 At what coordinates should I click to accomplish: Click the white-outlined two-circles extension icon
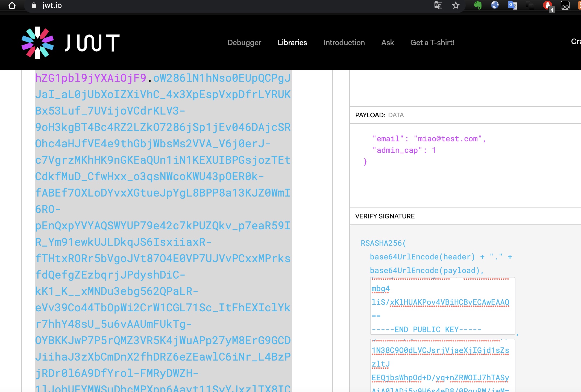(565, 5)
